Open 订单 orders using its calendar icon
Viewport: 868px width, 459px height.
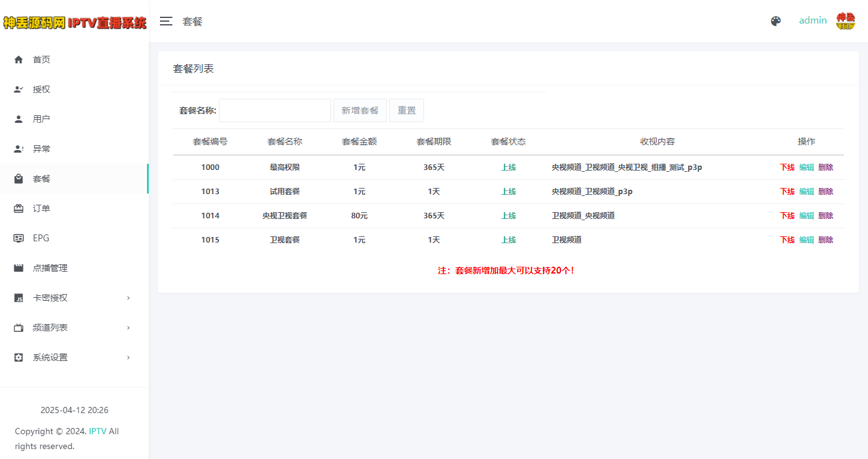pyautogui.click(x=17, y=208)
